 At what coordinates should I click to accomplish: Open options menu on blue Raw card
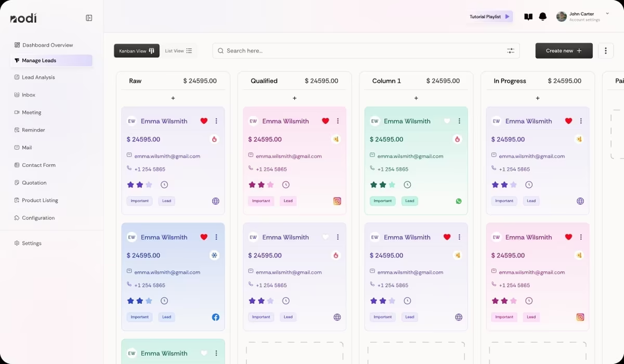pos(216,237)
